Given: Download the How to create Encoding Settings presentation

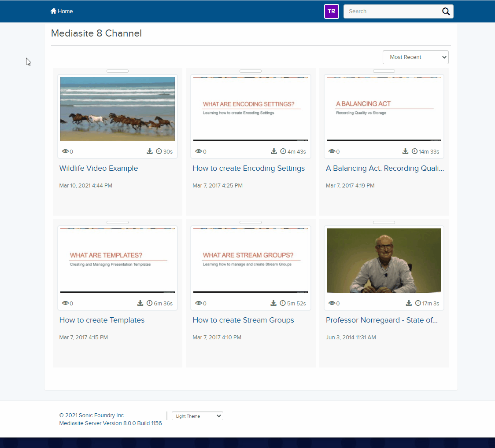Looking at the screenshot, I should (x=274, y=151).
